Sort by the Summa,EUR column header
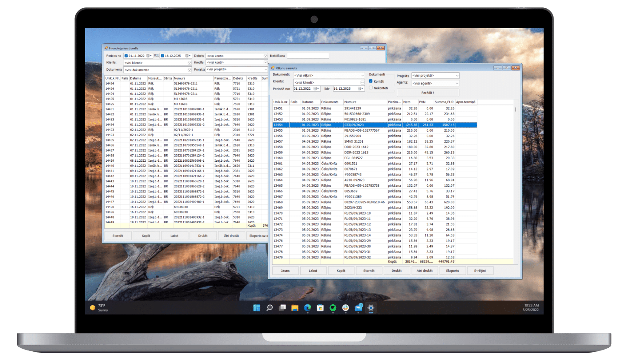The image size is (630, 364). (x=444, y=102)
